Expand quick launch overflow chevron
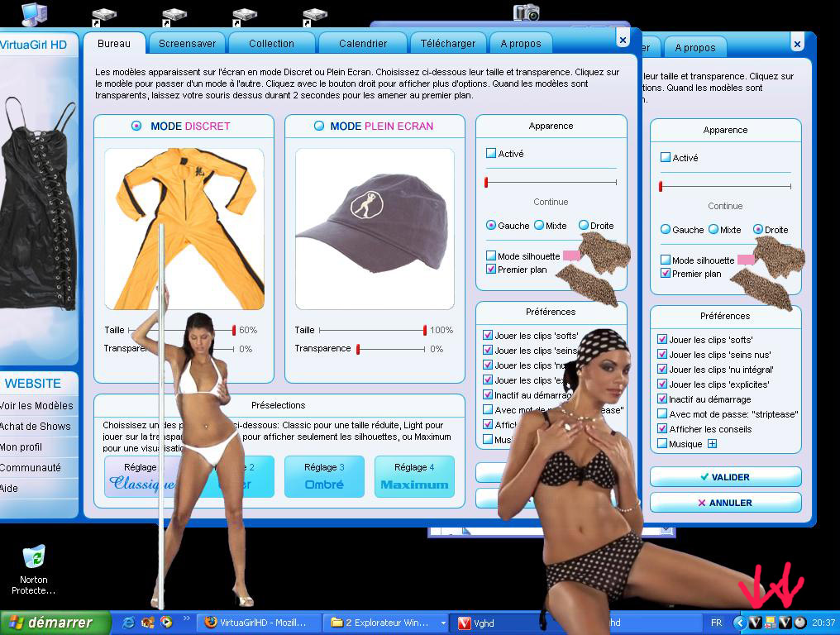Screen dimensions: 840x635 point(186,618)
